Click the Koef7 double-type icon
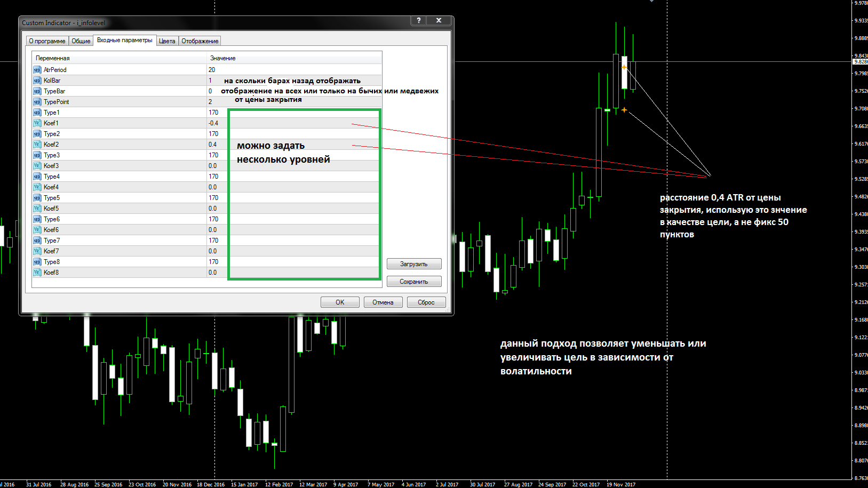This screenshot has height=488, width=868. [x=37, y=251]
